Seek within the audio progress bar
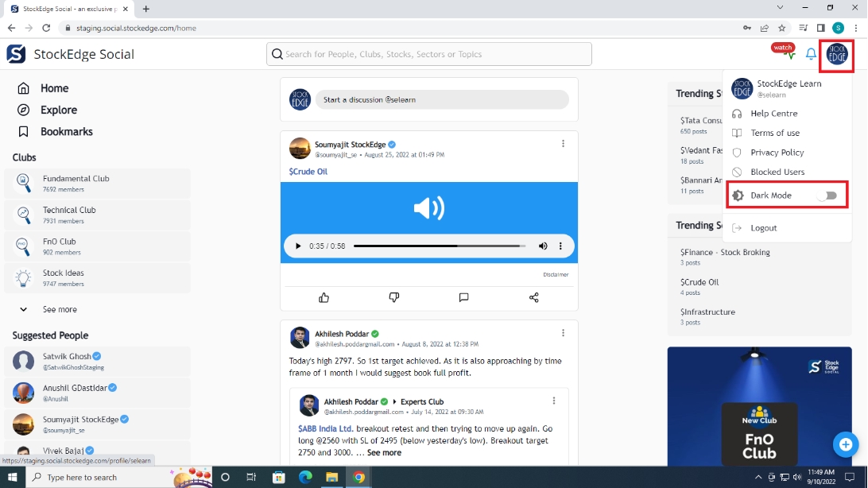 pyautogui.click(x=439, y=246)
